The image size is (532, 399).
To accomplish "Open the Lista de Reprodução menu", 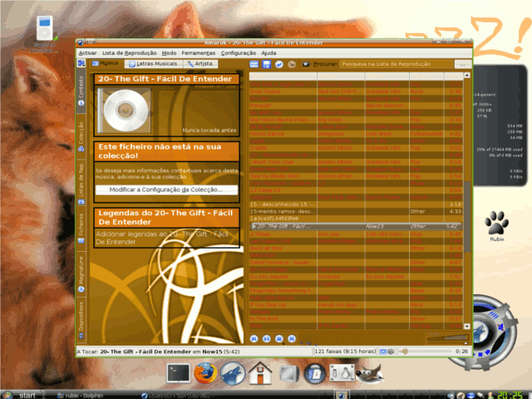I will tap(130, 53).
